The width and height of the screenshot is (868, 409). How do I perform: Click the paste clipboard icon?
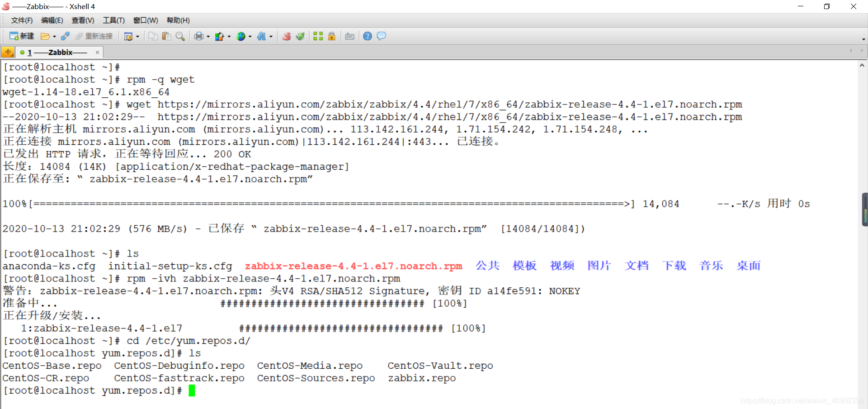[166, 36]
